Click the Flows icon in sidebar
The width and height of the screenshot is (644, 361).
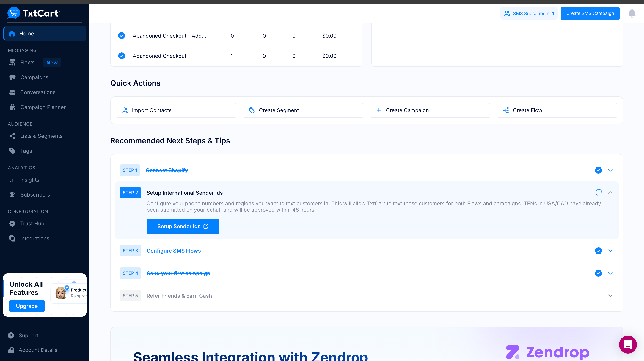(x=12, y=62)
